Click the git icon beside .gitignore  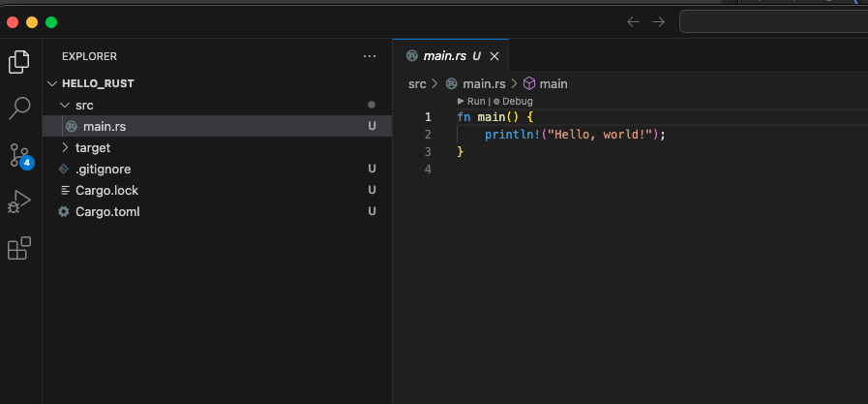point(64,169)
